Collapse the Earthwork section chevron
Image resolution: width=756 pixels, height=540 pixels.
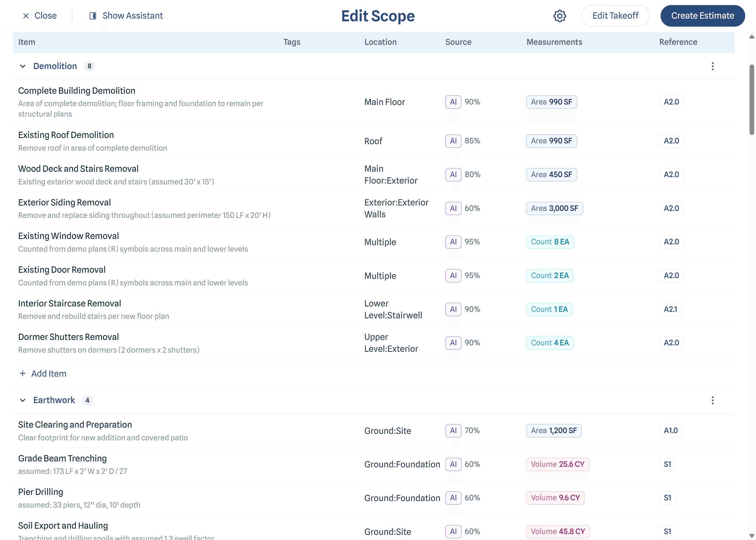click(x=23, y=400)
